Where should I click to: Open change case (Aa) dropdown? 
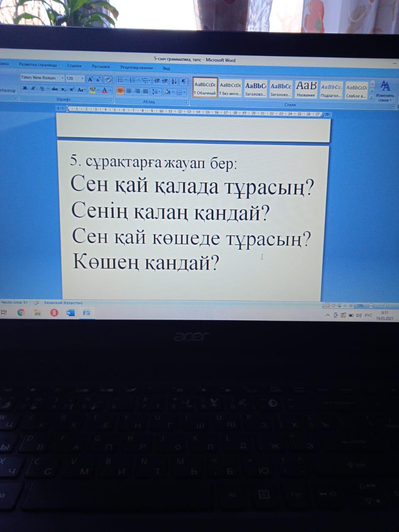[x=81, y=90]
